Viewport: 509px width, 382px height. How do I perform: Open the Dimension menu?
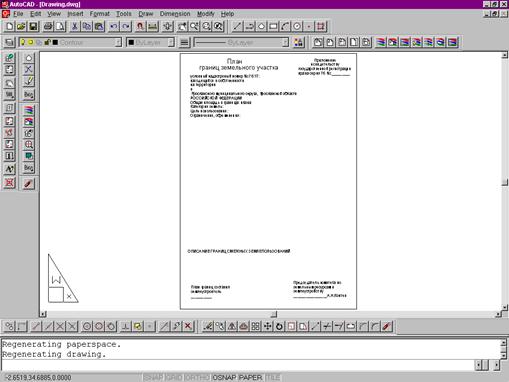(175, 14)
